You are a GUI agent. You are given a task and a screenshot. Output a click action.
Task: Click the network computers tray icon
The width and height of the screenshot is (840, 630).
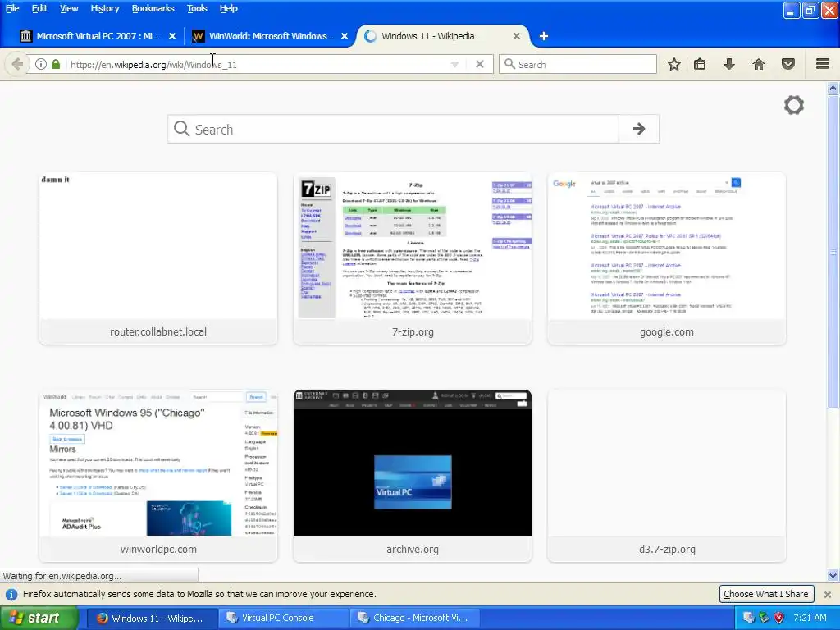pos(748,618)
